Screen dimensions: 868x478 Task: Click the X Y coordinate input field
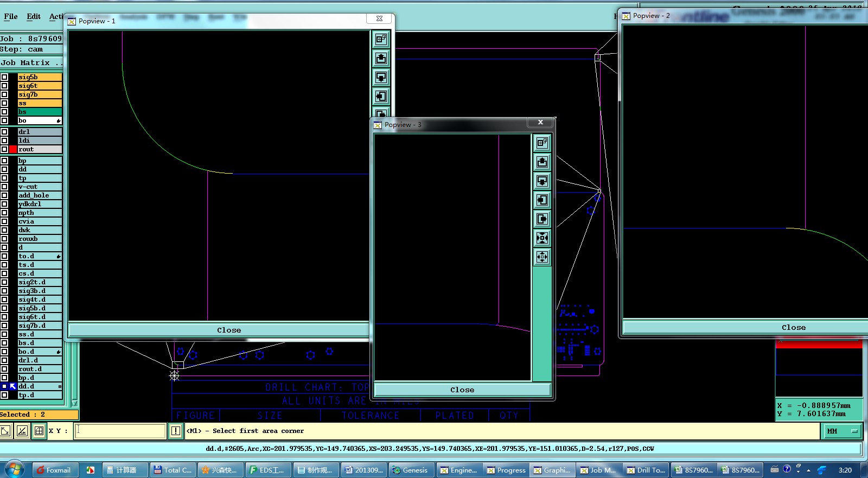click(x=120, y=431)
